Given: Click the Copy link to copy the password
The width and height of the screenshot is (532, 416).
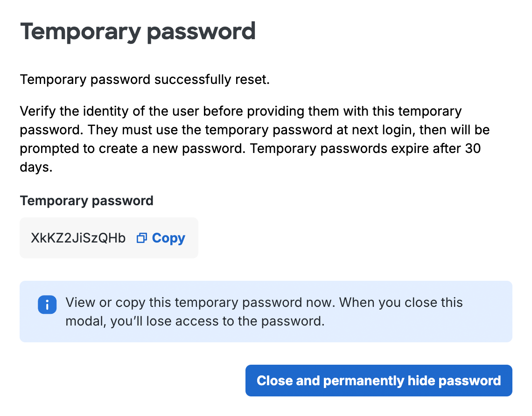Looking at the screenshot, I should point(168,238).
